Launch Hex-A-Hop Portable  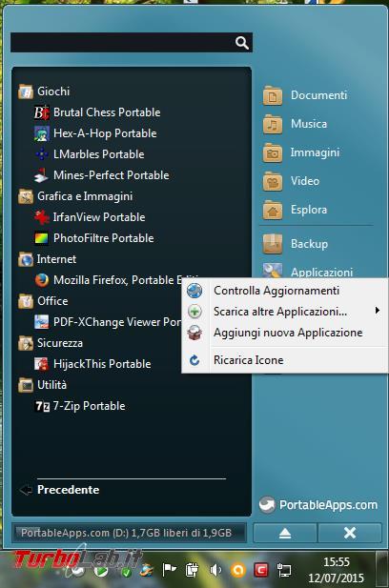point(95,133)
